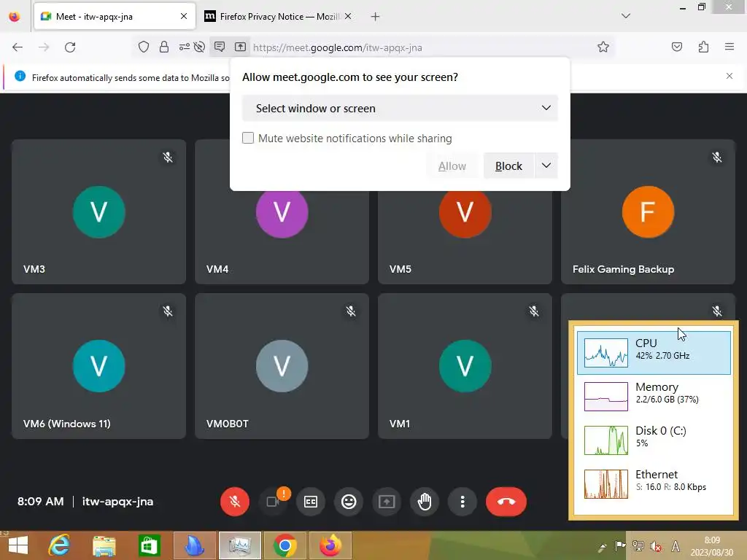Click the screen sharing indicator in address bar

(x=240, y=47)
